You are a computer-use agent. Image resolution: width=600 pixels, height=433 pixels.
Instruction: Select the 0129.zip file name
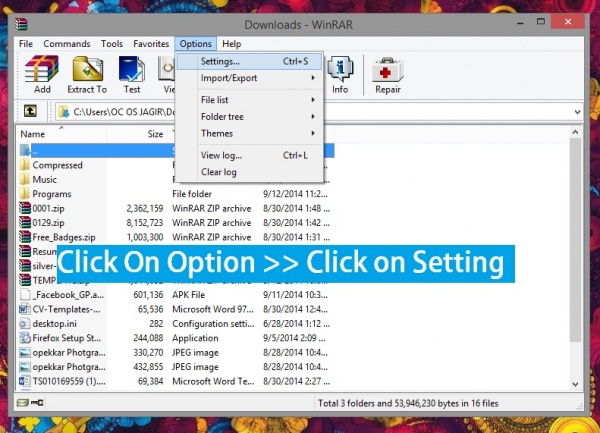click(x=48, y=223)
